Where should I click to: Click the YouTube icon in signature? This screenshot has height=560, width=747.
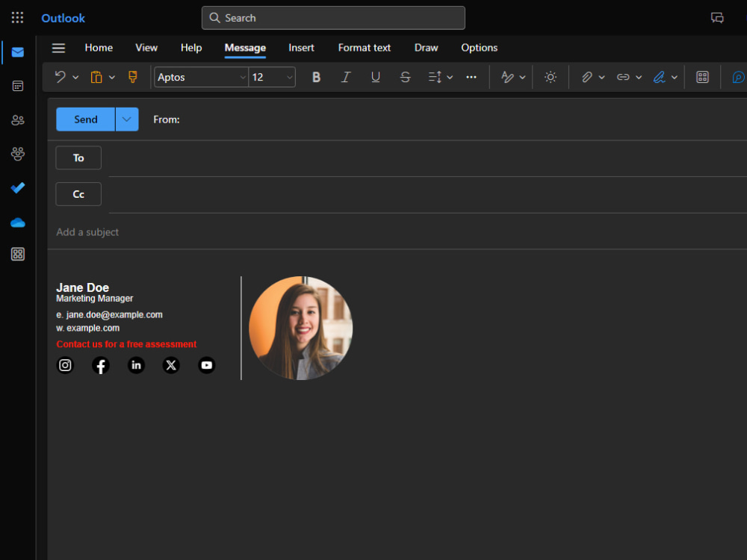pyautogui.click(x=207, y=365)
